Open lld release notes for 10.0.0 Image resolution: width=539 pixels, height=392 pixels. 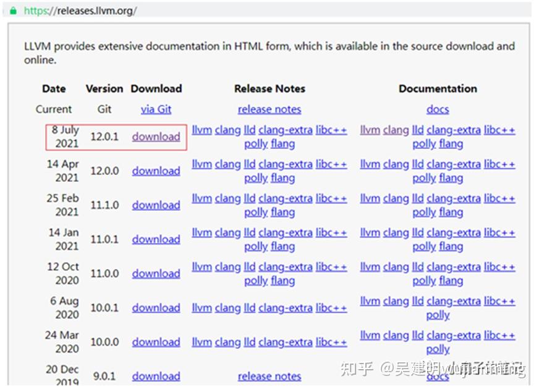250,342
